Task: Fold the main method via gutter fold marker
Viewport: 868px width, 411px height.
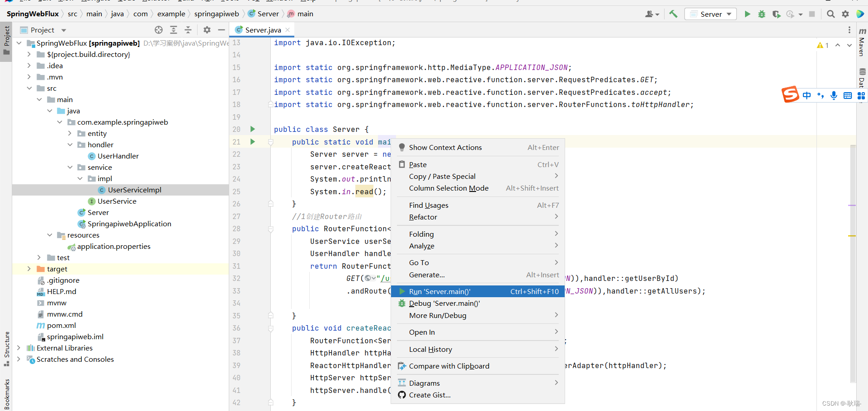Action: pyautogui.click(x=271, y=142)
